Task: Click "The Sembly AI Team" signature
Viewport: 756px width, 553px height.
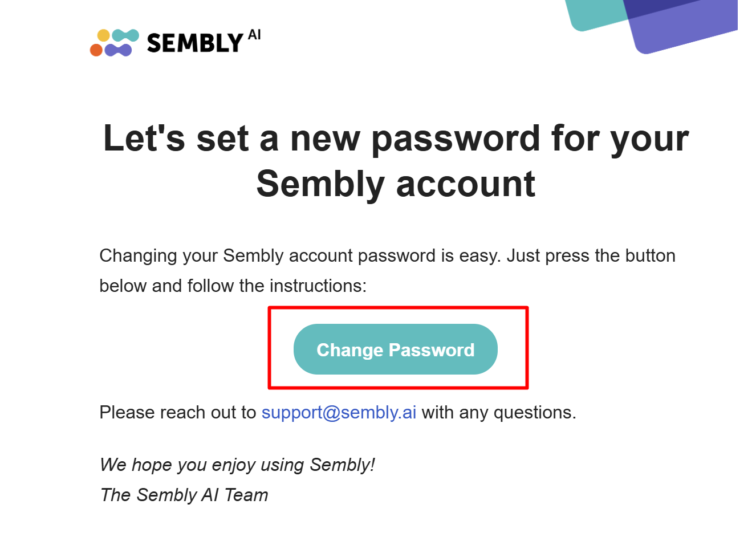Action: [184, 495]
